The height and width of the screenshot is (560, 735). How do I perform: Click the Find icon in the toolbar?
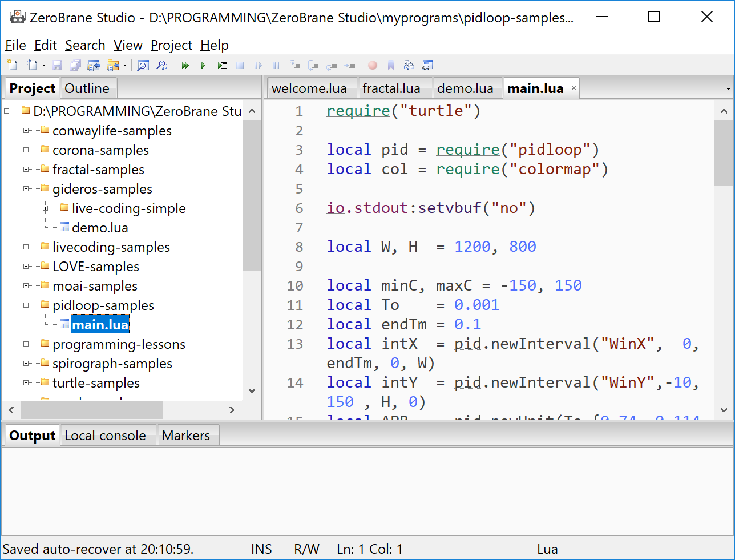click(143, 65)
